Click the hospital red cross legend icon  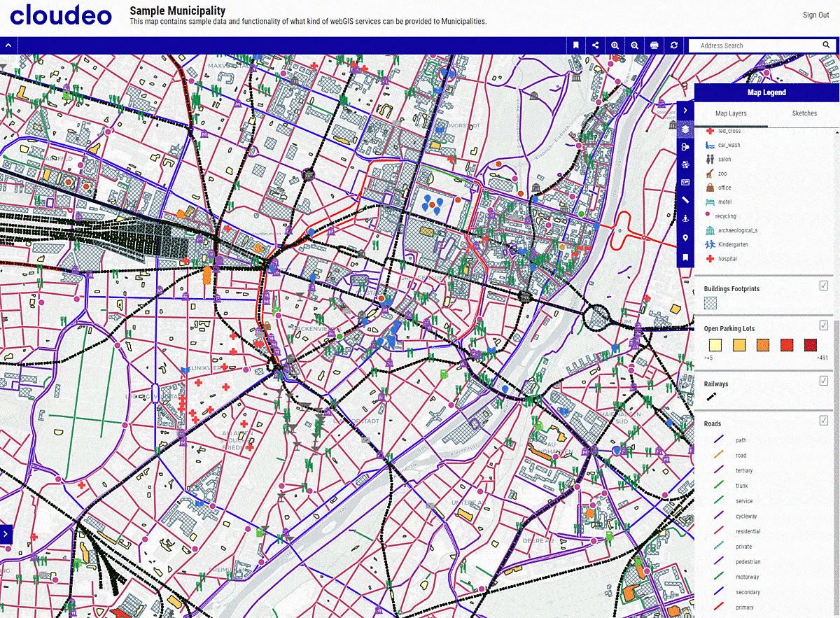click(710, 259)
